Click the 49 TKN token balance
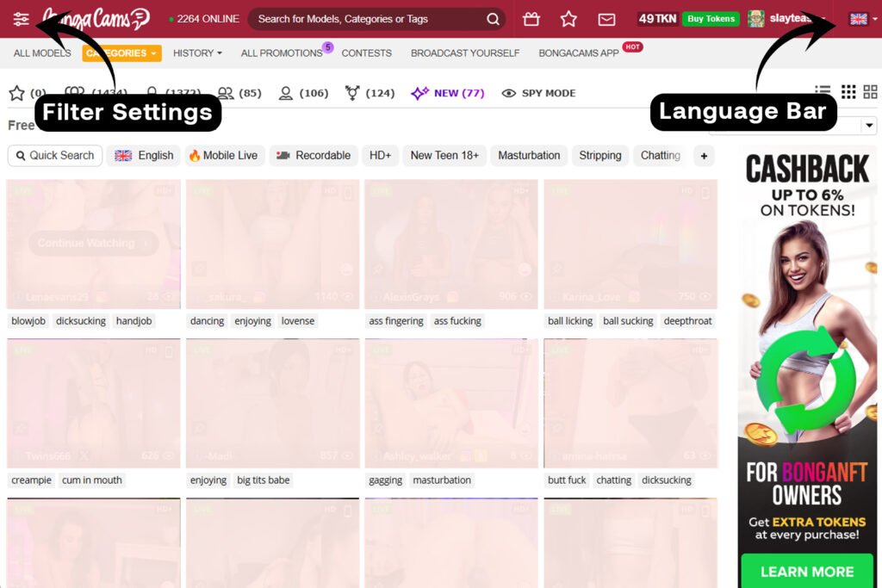 point(657,19)
